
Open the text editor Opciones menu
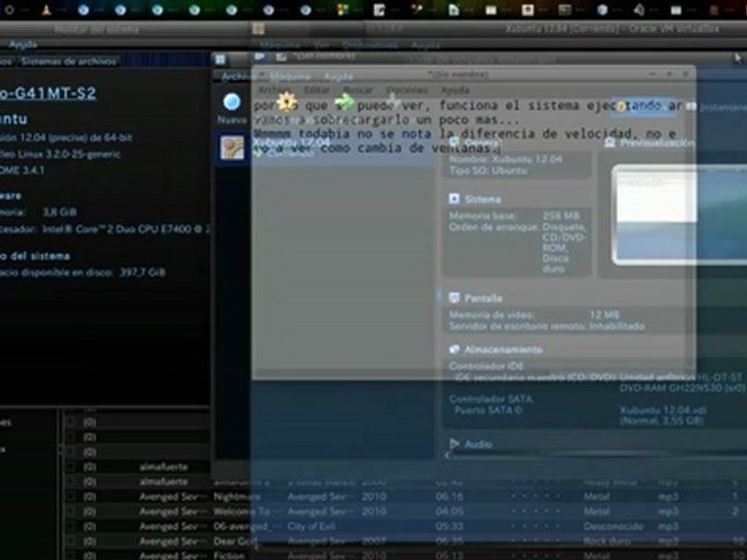point(407,89)
